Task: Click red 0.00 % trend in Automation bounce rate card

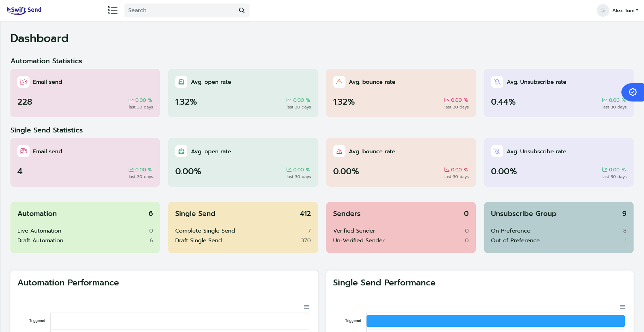Action: (x=456, y=100)
